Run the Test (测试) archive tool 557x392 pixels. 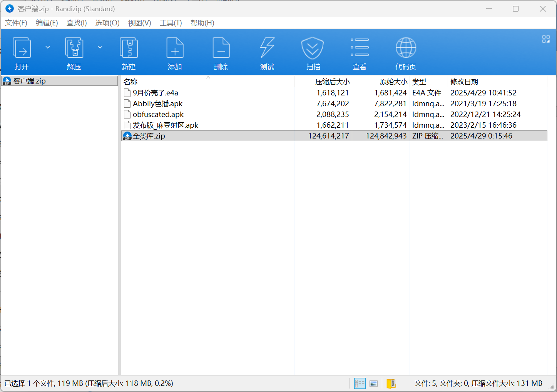tap(267, 48)
